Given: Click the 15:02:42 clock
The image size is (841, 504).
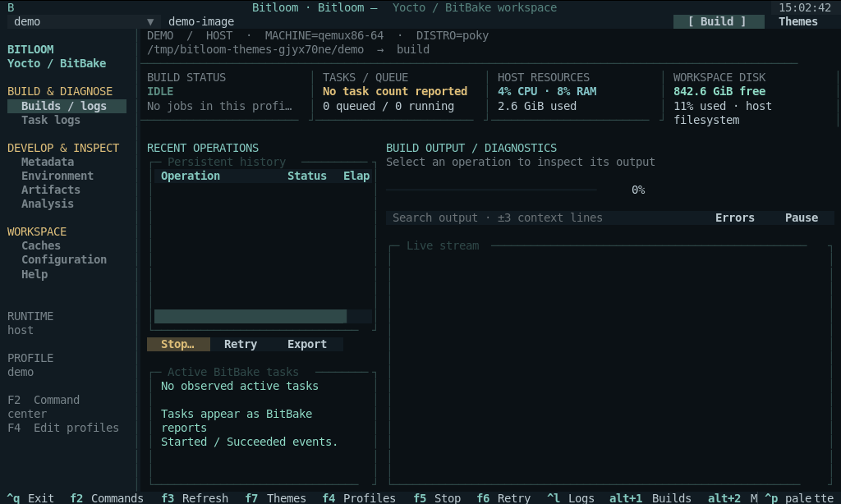Looking at the screenshot, I should coord(805,7).
